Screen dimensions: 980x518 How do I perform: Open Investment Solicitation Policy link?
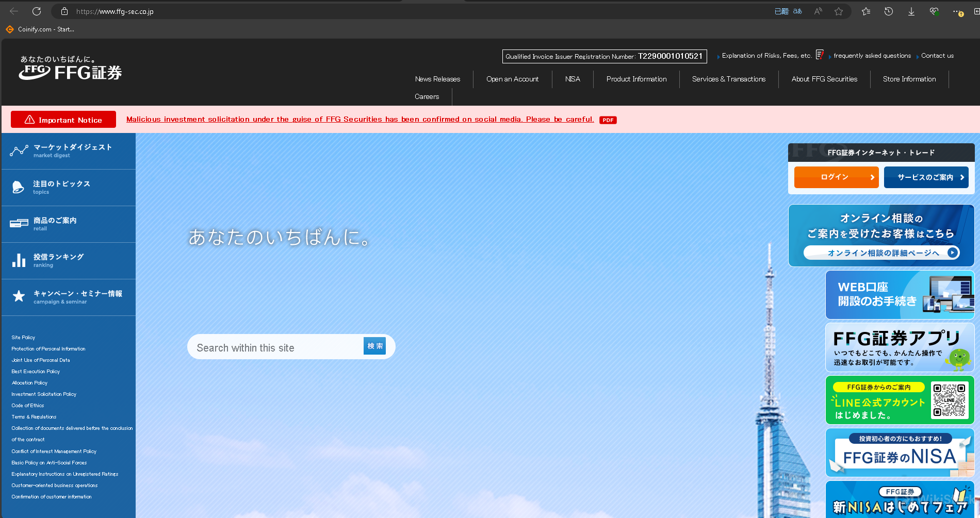pos(44,394)
